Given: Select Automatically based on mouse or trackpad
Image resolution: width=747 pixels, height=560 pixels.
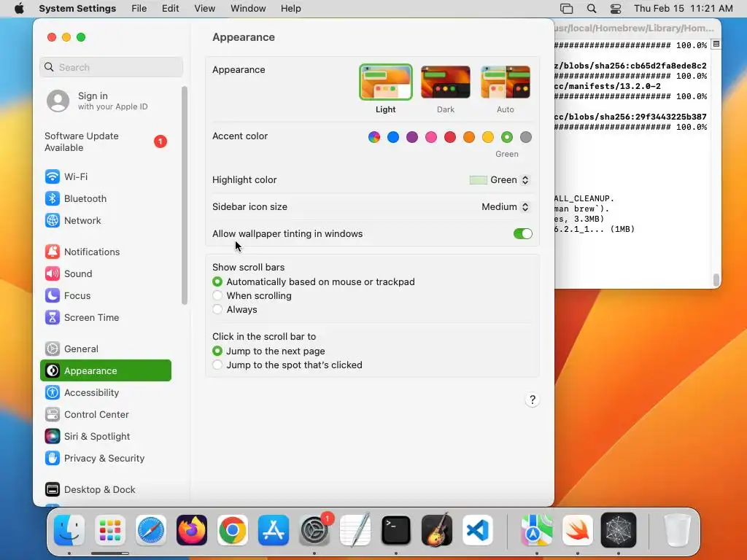Looking at the screenshot, I should [217, 282].
